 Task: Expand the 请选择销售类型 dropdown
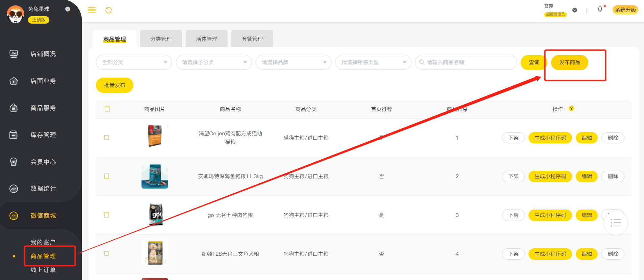click(373, 62)
